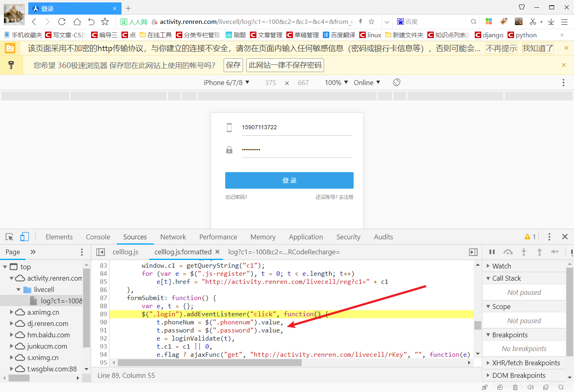Open DevTools customize three-dot menu
574x392 pixels.
coord(549,237)
